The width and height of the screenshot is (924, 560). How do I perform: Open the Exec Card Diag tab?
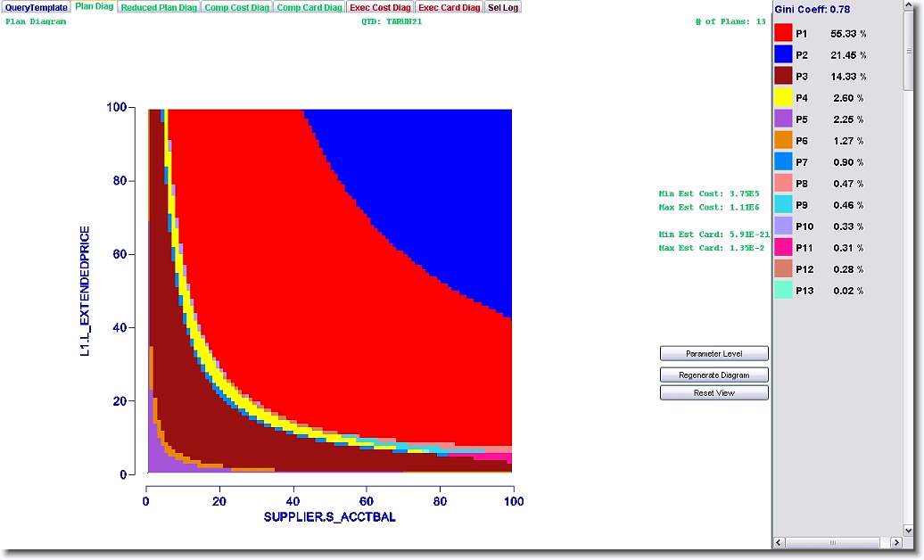click(x=449, y=7)
